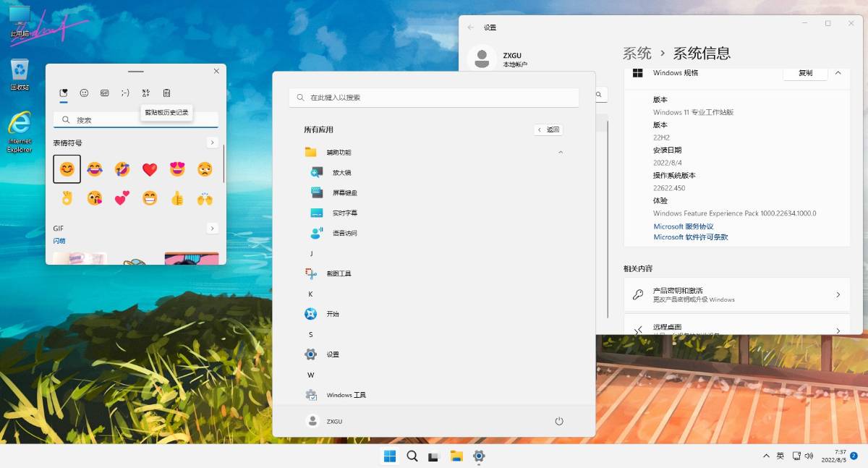Jump to letter J header in app list
Viewport: 868px width, 468px height.
311,254
